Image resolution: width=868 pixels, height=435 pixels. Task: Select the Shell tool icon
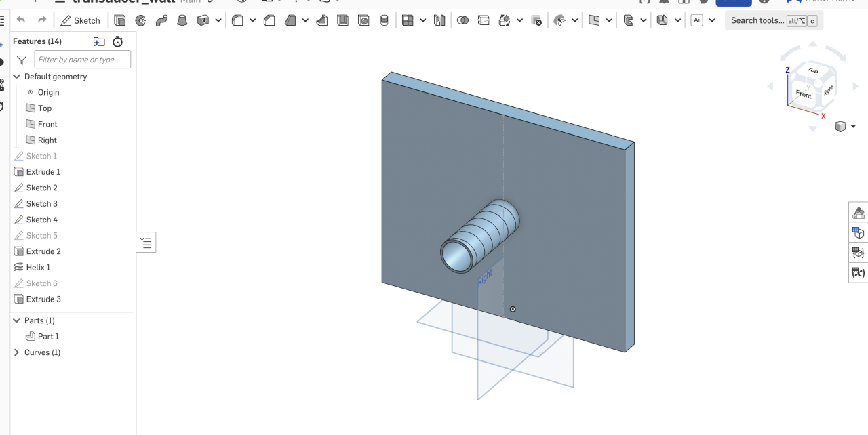[x=342, y=20]
